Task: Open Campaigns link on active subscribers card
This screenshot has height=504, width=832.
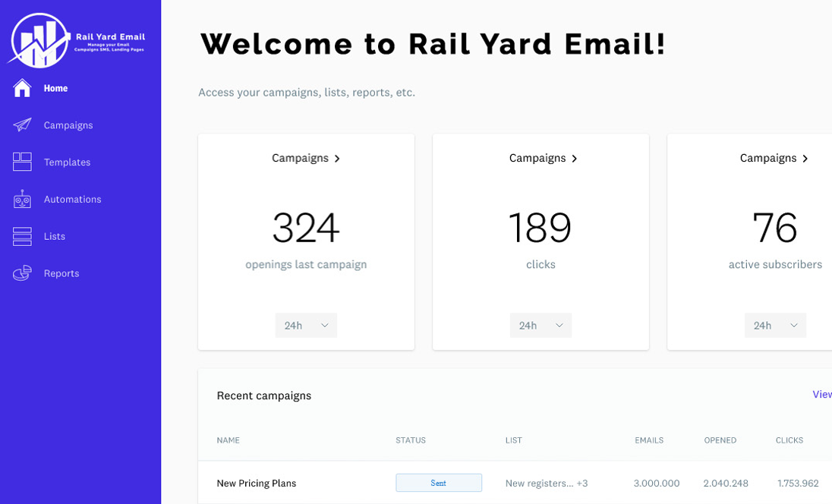Action: (768, 158)
